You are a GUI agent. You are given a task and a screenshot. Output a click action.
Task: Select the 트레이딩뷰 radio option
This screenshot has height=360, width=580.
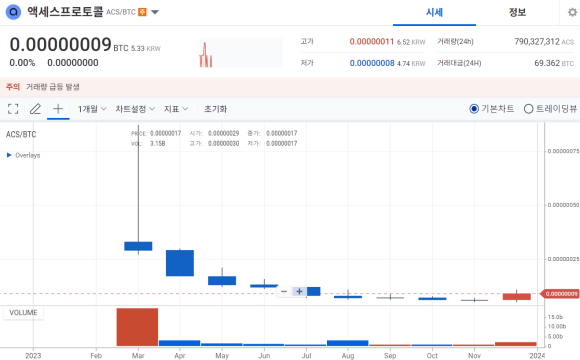(550, 109)
